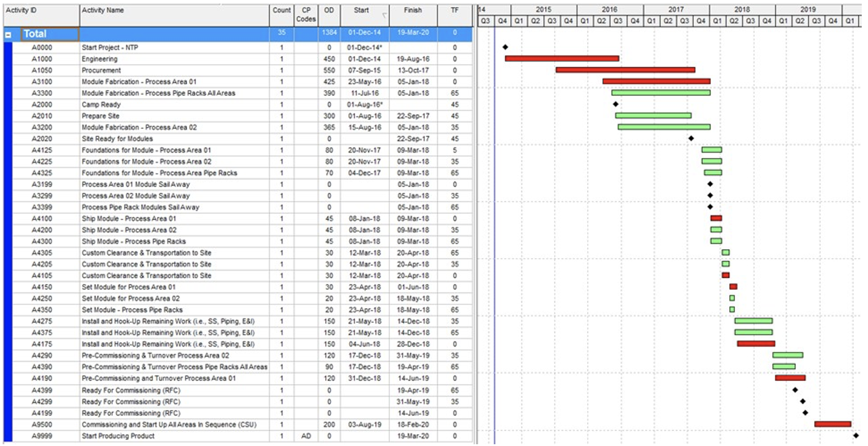The width and height of the screenshot is (868, 446).
Task: Collapse the Total group using the minus box
Action: click(9, 34)
